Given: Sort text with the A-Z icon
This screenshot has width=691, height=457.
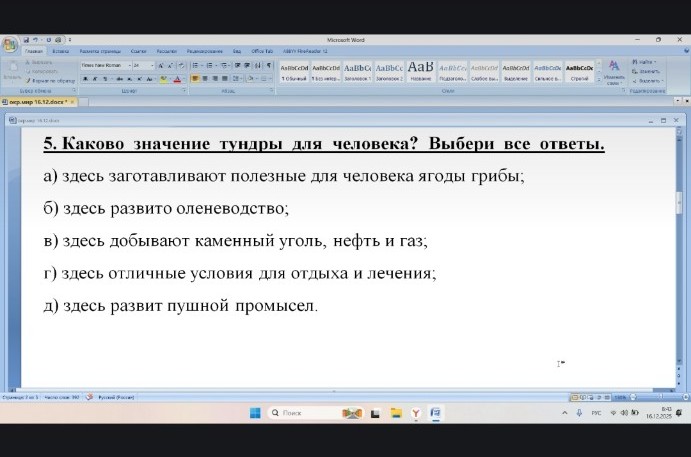Looking at the screenshot, I should pyautogui.click(x=258, y=65).
